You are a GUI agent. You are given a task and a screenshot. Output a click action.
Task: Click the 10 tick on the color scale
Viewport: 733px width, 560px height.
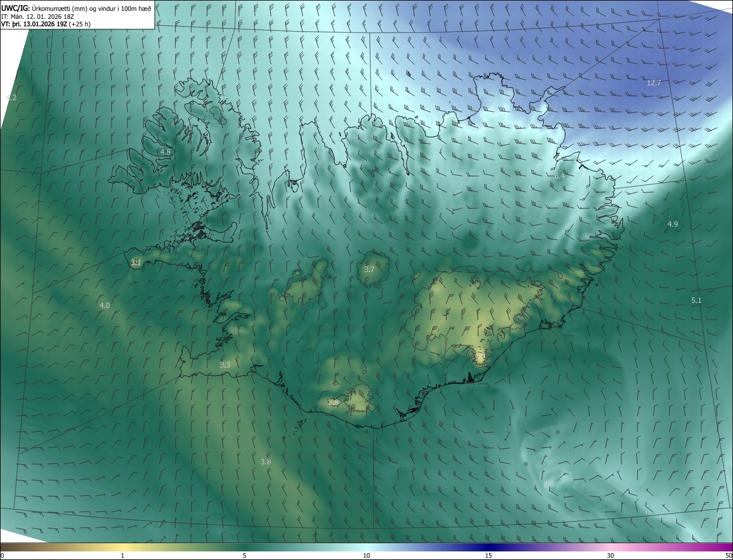(x=366, y=555)
